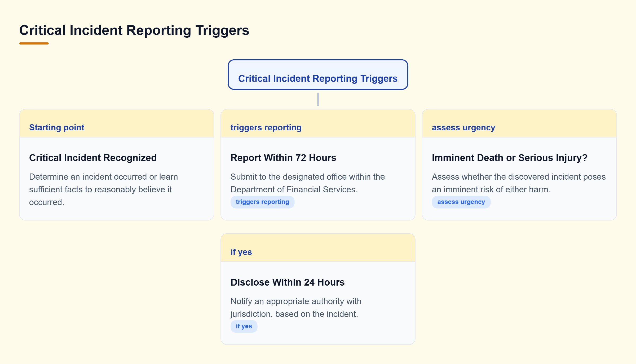
Task: Click the page heading Critical Incident Reporting Triggers
Action: (134, 30)
